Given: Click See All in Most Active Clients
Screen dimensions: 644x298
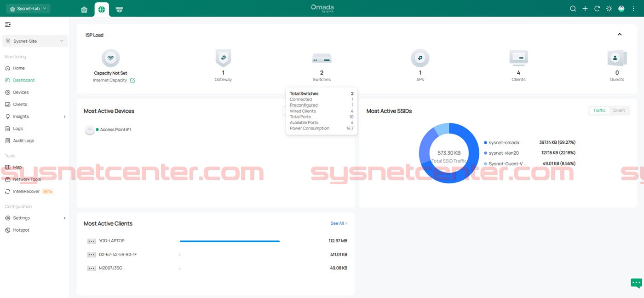Looking at the screenshot, I should tap(338, 223).
